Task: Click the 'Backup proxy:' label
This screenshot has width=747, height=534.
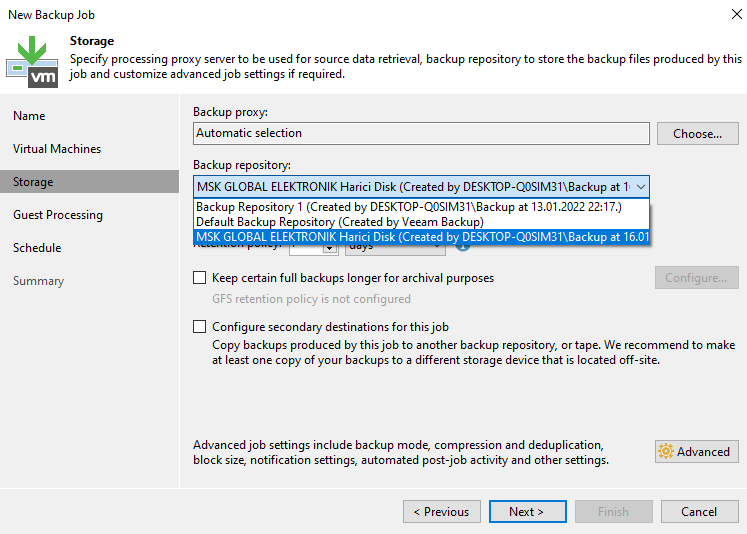Action: click(231, 112)
